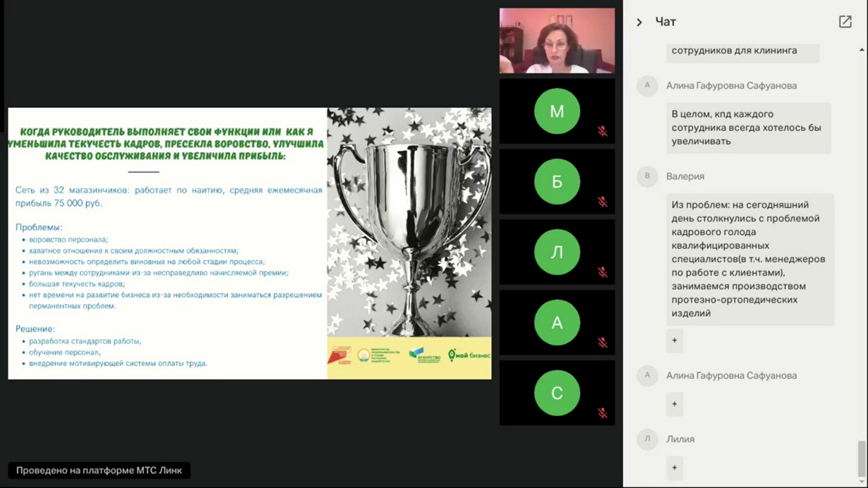
Task: Click the muted microphone icon on participant А
Action: pyautogui.click(x=603, y=343)
